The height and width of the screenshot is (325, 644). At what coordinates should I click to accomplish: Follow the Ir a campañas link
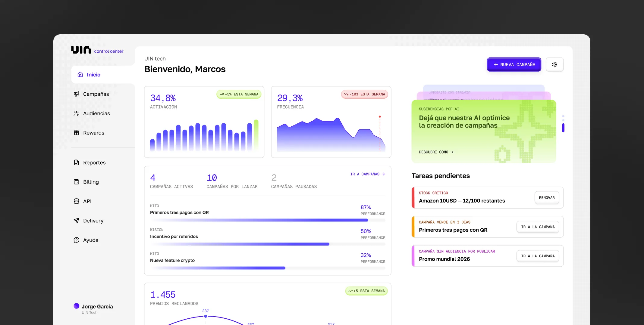tap(368, 174)
